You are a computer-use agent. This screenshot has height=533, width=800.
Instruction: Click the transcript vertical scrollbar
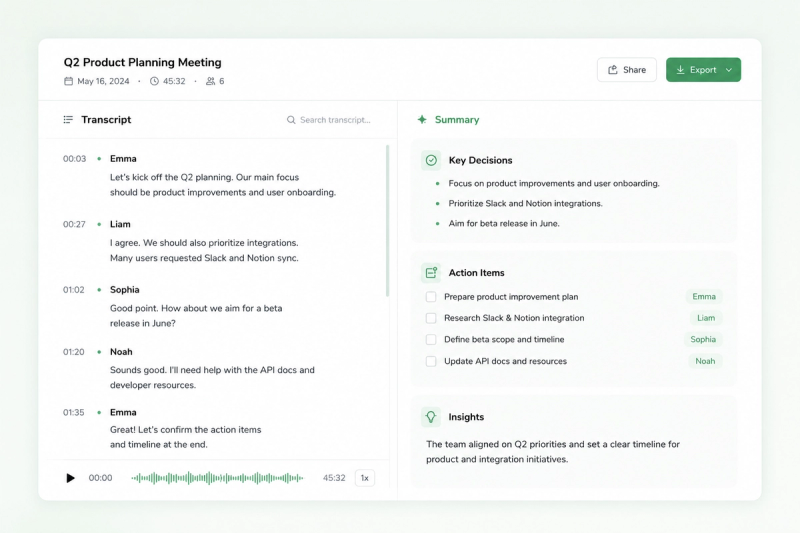coord(388,220)
